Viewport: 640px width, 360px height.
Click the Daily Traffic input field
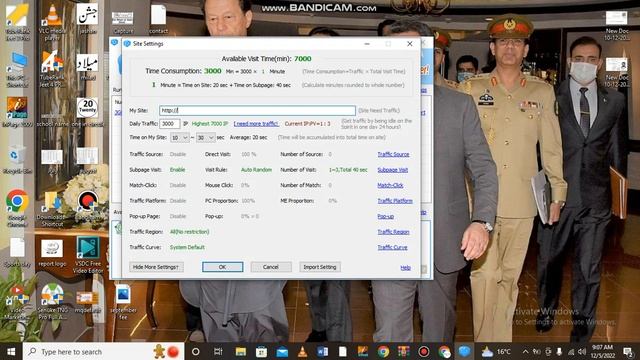coord(169,123)
